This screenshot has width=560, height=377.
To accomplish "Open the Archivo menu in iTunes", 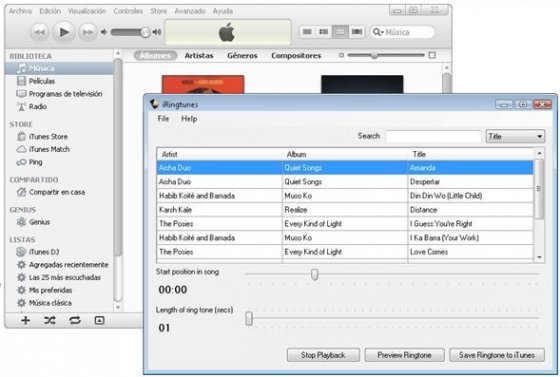I will 20,11.
